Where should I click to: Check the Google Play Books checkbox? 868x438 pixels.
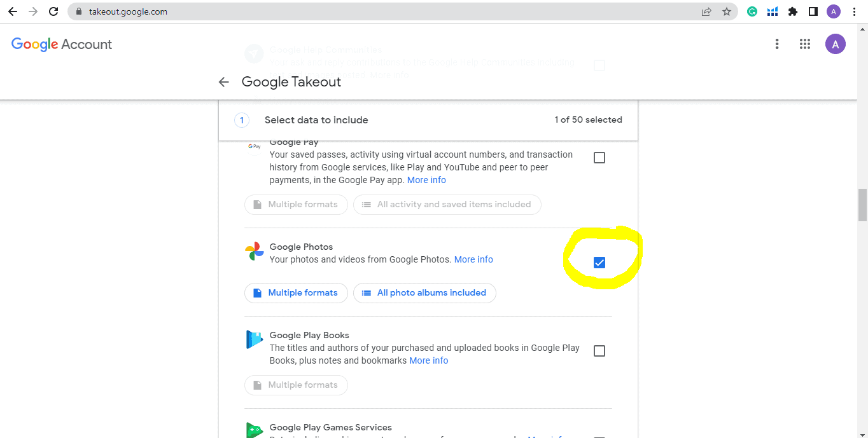click(x=599, y=351)
